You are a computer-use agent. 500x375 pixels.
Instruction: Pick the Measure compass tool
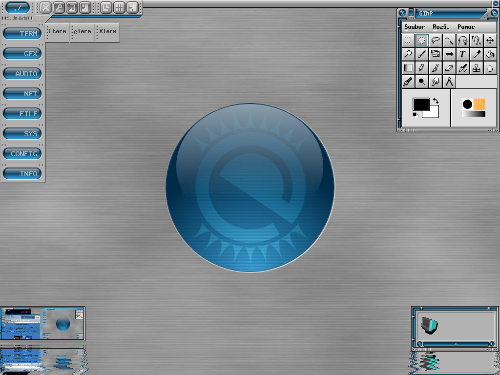pyautogui.click(x=449, y=82)
